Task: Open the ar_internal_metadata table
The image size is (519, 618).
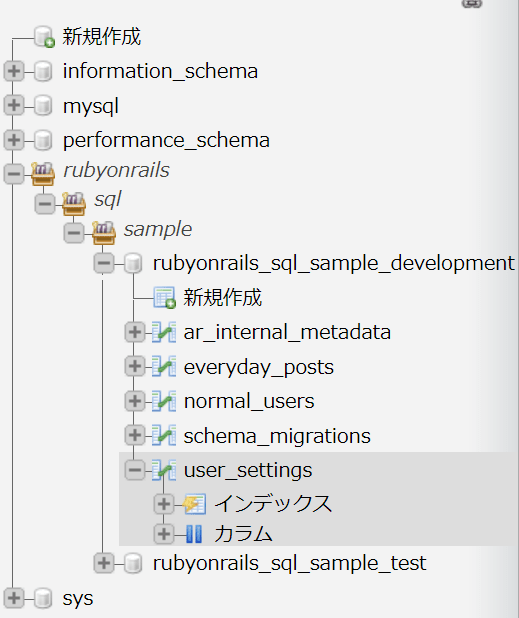Action: click(x=287, y=332)
